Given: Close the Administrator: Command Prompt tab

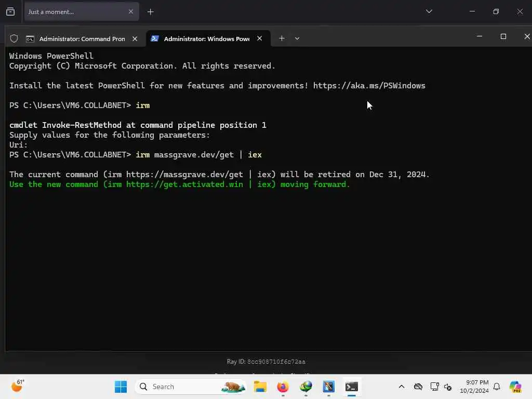Looking at the screenshot, I should point(135,38).
